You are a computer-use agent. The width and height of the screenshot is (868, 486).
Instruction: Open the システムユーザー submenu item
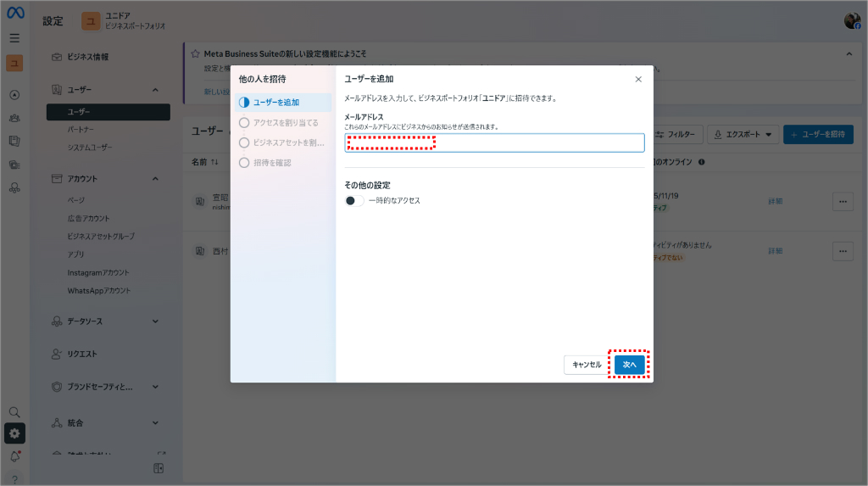pos(90,148)
